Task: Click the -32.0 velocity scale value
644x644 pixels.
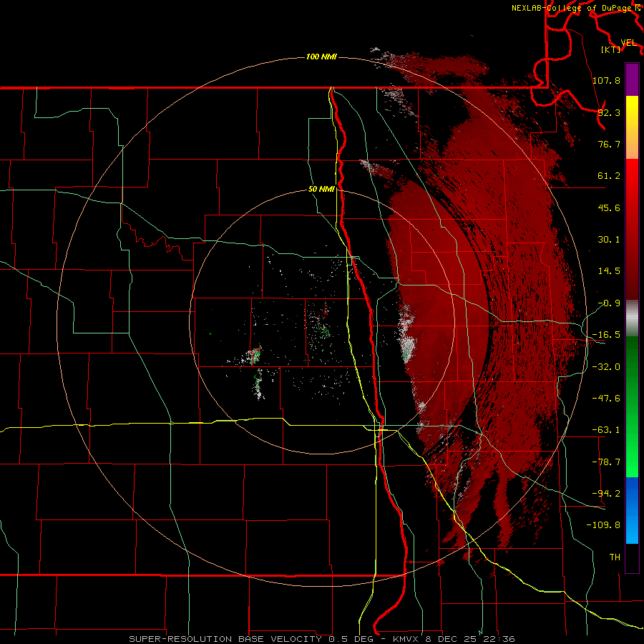Action: 606,367
